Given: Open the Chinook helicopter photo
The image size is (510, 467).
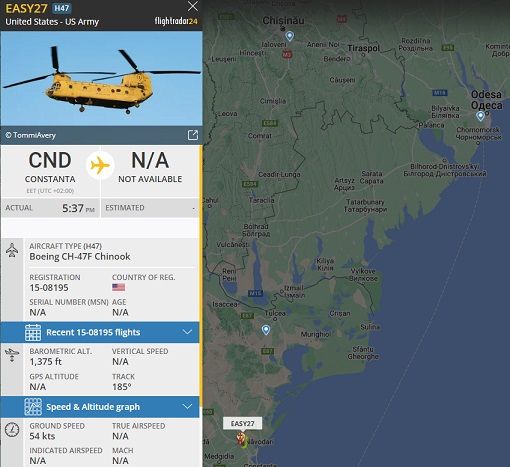Looking at the screenshot, I should (101, 79).
